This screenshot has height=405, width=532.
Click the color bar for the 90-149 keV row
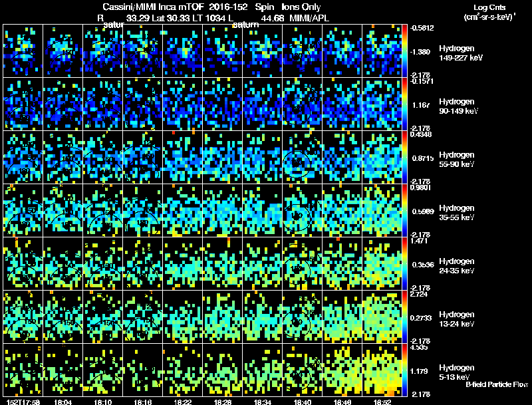pyautogui.click(x=404, y=104)
